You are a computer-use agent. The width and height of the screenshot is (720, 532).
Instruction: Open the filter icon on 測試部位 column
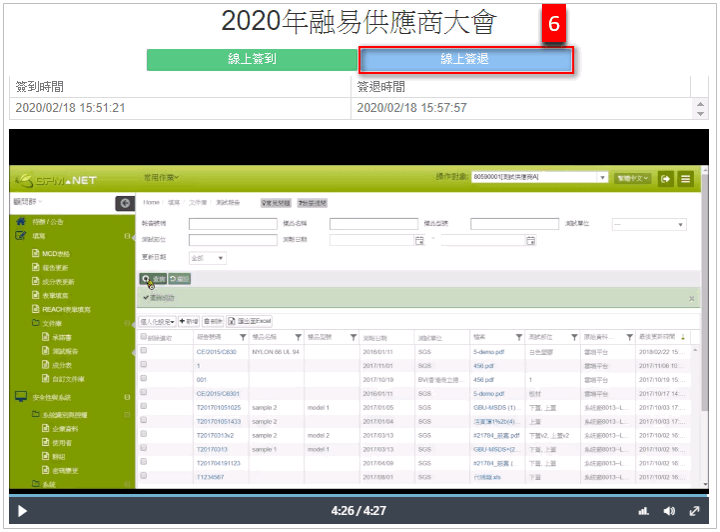[574, 338]
